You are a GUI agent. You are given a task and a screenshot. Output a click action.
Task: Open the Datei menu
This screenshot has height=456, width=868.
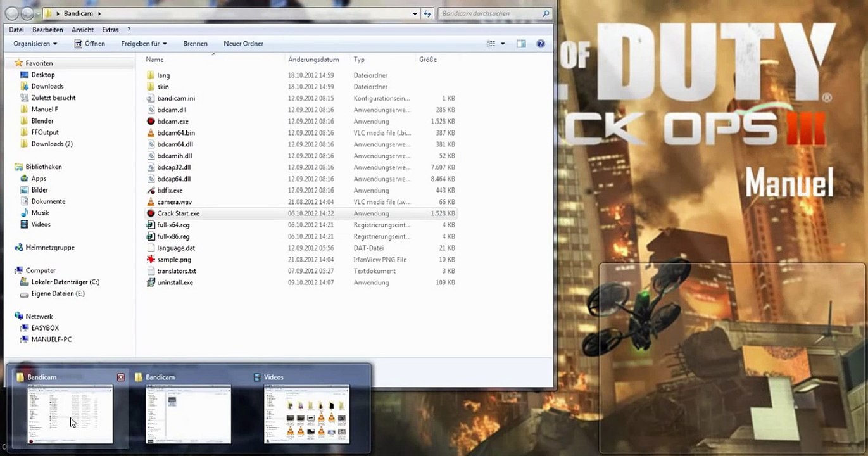[x=16, y=30]
